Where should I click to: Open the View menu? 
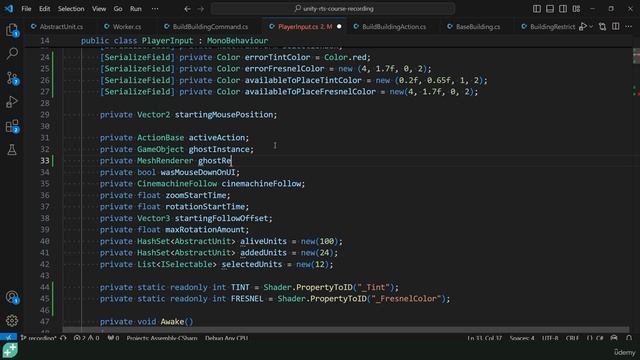pyautogui.click(x=99, y=9)
